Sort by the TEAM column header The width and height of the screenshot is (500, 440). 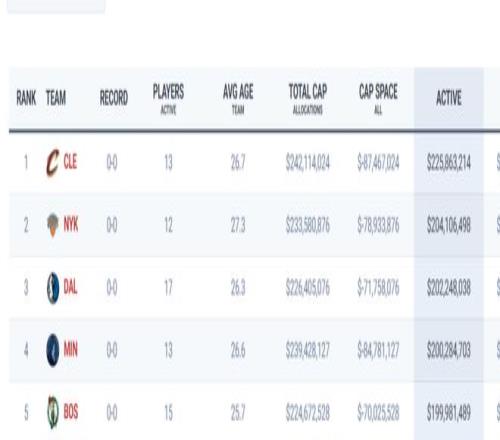click(x=56, y=98)
